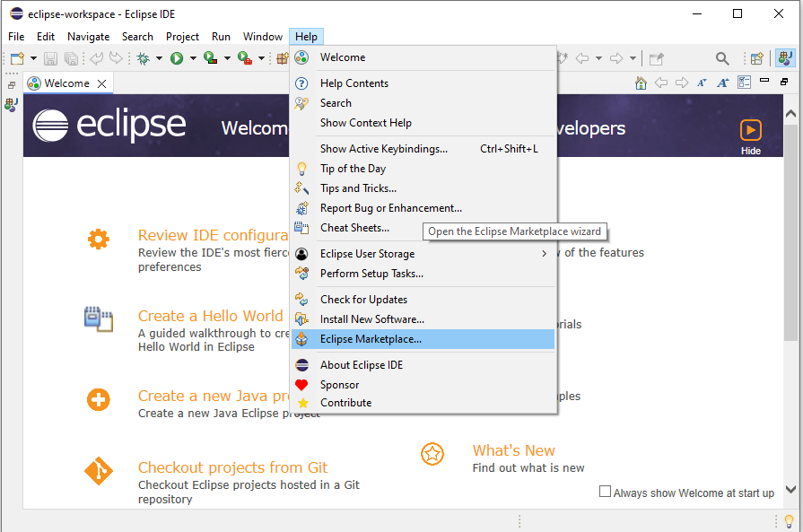Open the back navigation history dropdown arrow

click(x=598, y=58)
